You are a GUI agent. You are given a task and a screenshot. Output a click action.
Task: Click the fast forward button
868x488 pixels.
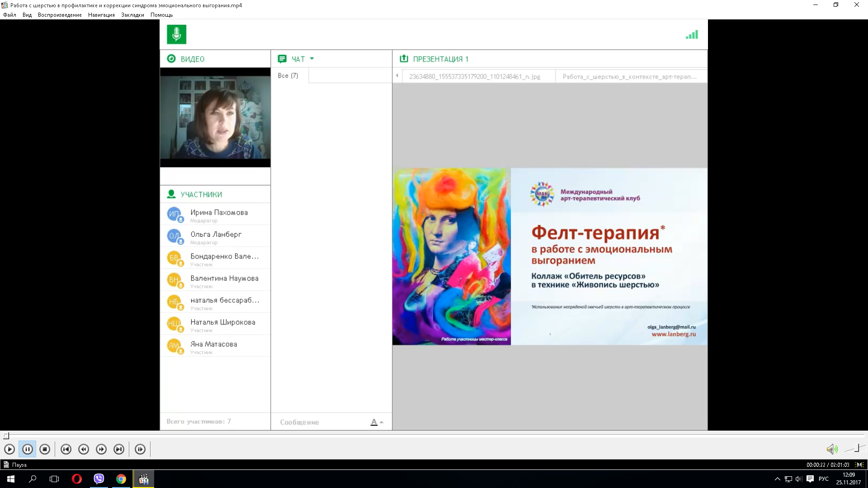(101, 449)
